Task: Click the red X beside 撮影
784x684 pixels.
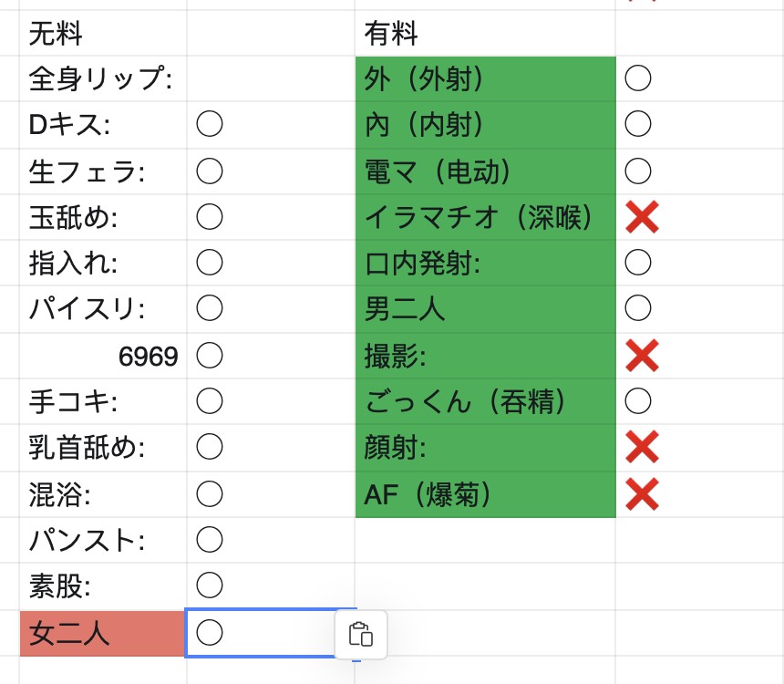Action: pos(642,356)
